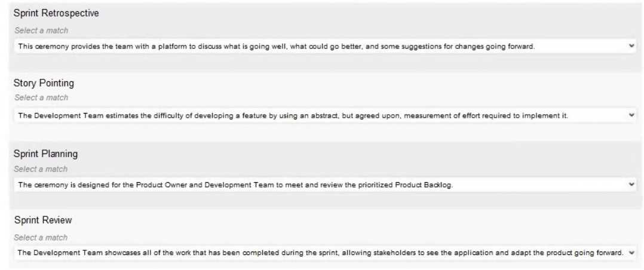Click empty space right of Story Pointing heading

click(358, 83)
